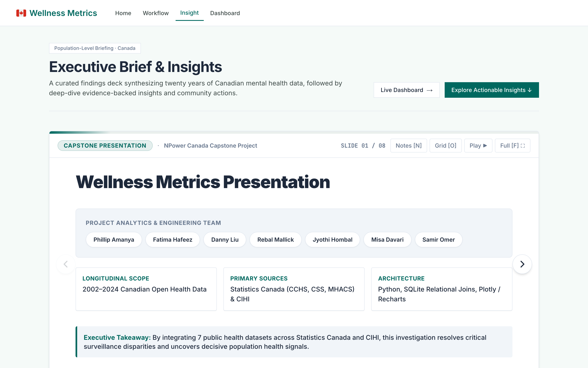Select the Samir Omer team chip
The width and height of the screenshot is (588, 368).
pyautogui.click(x=439, y=240)
